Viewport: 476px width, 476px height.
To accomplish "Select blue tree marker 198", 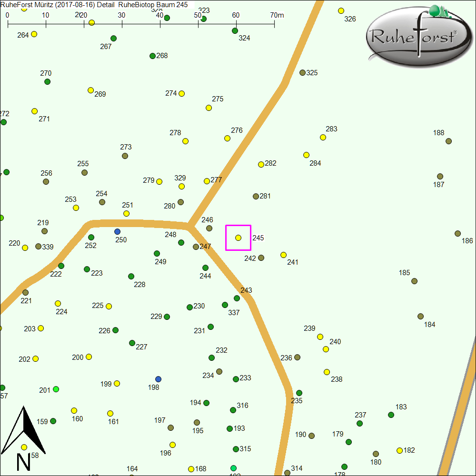I will coord(159,379).
